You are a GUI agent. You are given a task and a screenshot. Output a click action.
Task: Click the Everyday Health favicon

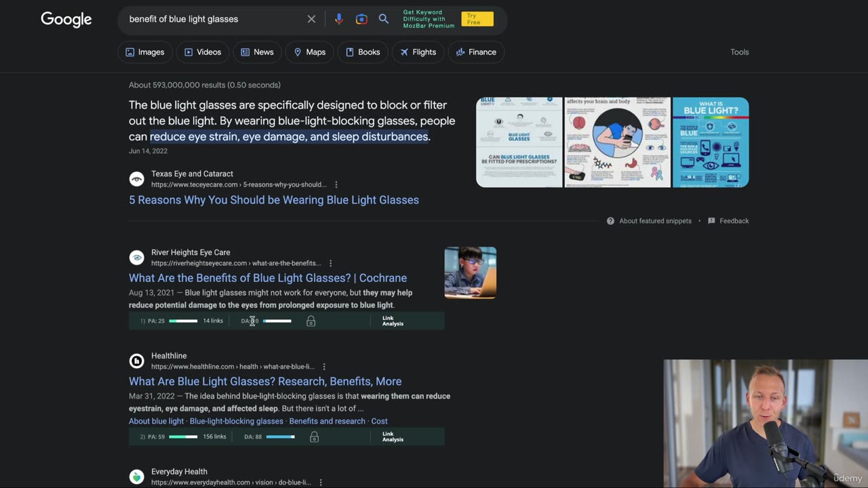[137, 476]
